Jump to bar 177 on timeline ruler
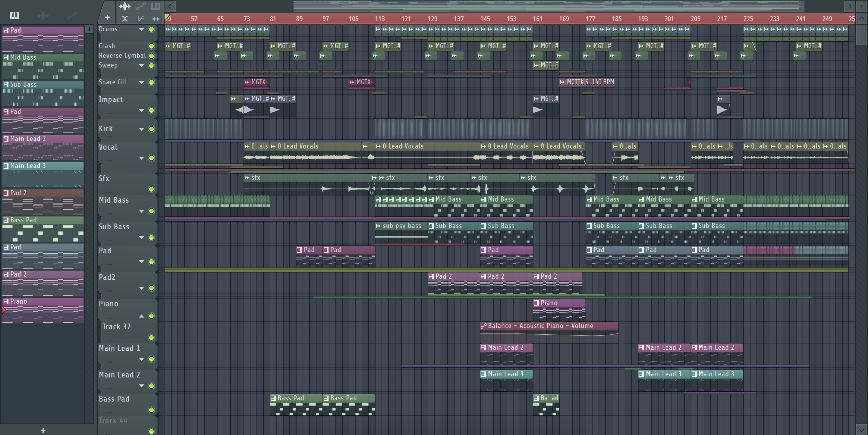The width and height of the screenshot is (868, 435). click(590, 19)
